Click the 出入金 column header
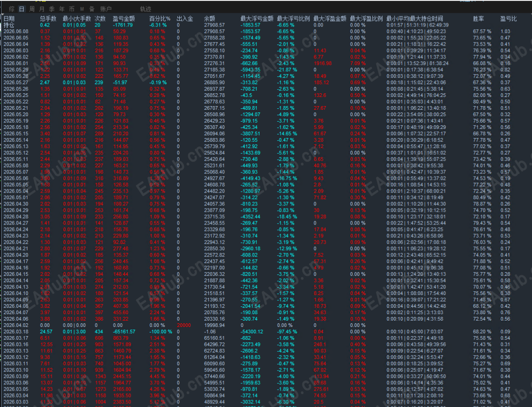 click(x=185, y=19)
